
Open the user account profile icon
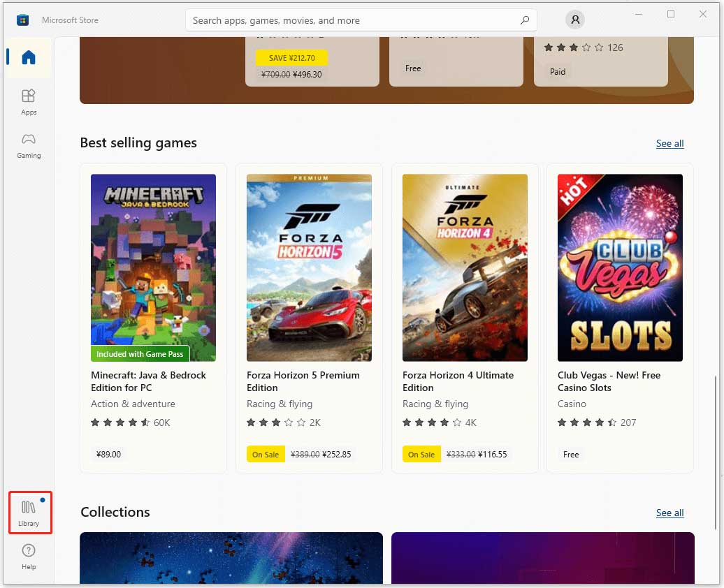click(x=575, y=20)
